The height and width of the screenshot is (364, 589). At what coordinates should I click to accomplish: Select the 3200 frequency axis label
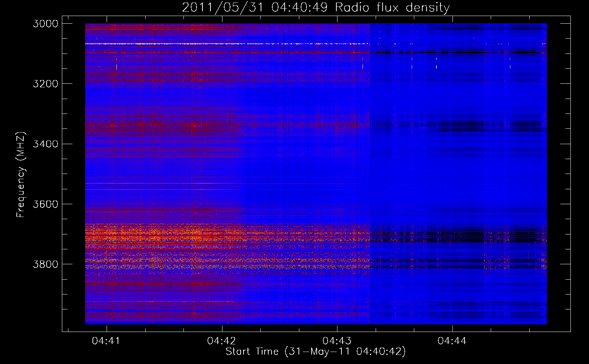tap(46, 84)
